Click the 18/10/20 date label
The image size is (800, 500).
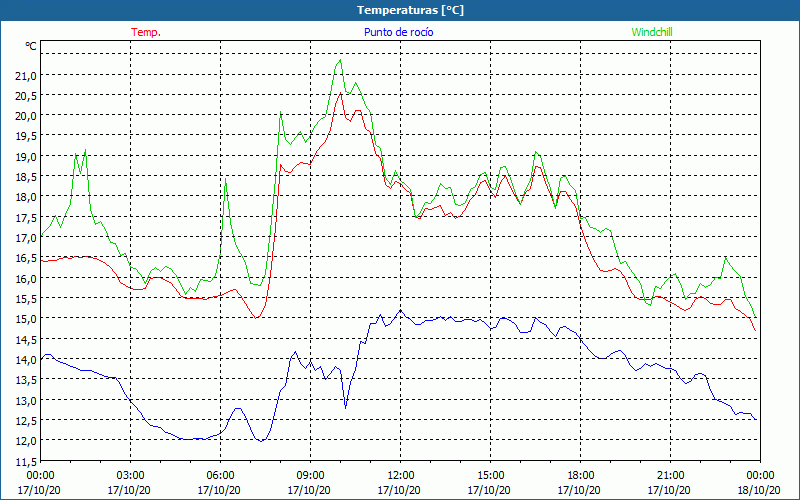(759, 490)
